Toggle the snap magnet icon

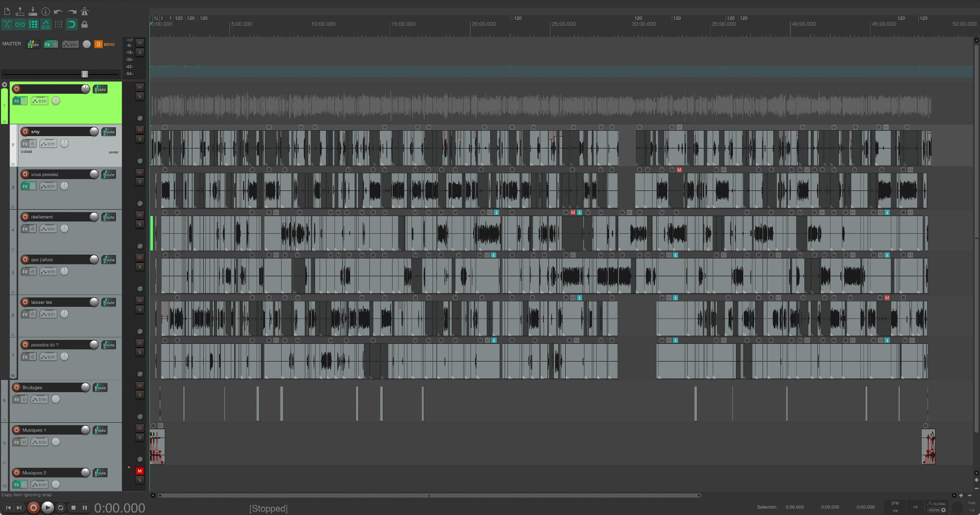coord(72,24)
